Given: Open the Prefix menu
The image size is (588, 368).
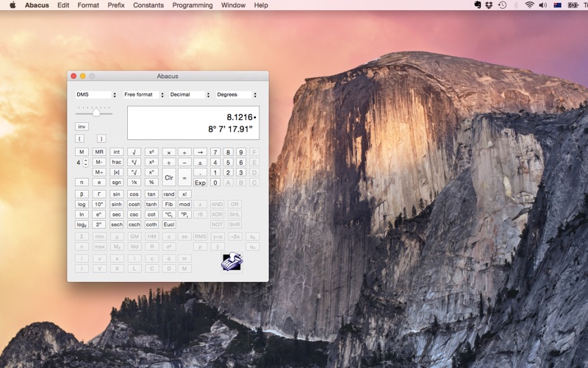Looking at the screenshot, I should pos(116,5).
